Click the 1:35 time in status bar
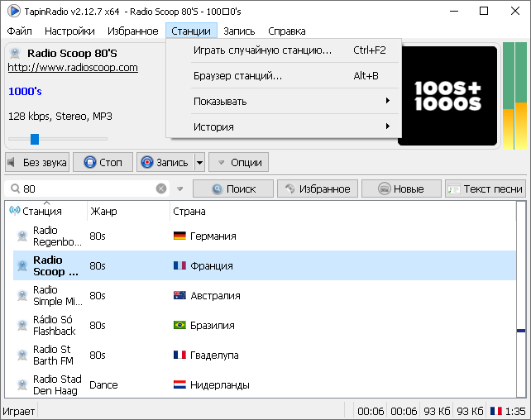Screen dimensions: 531x420 (515, 411)
